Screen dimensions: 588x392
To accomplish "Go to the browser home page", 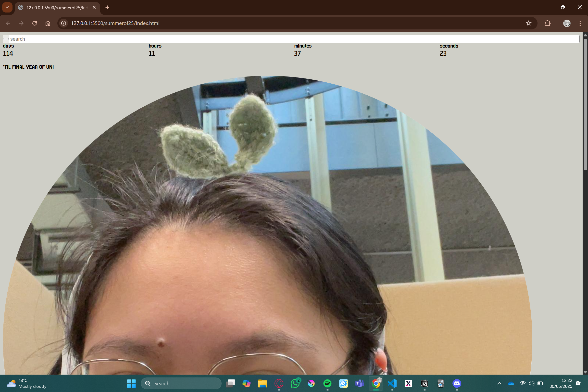I will tap(48, 23).
